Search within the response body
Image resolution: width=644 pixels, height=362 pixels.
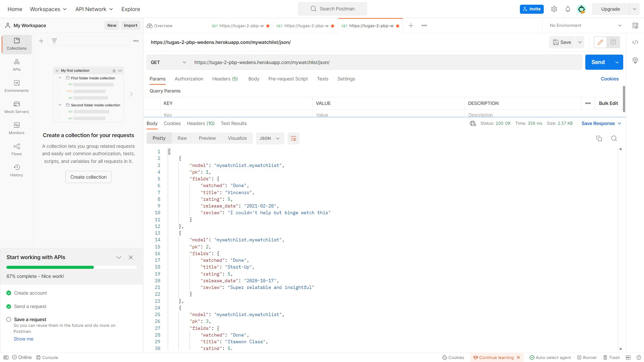[614, 138]
